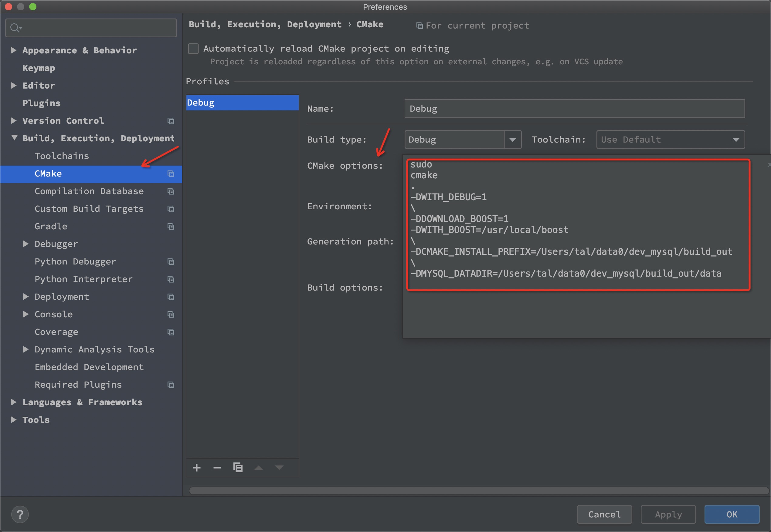The width and height of the screenshot is (771, 532).
Task: Click project-level icon beside Required Plugins
Action: coord(171,385)
